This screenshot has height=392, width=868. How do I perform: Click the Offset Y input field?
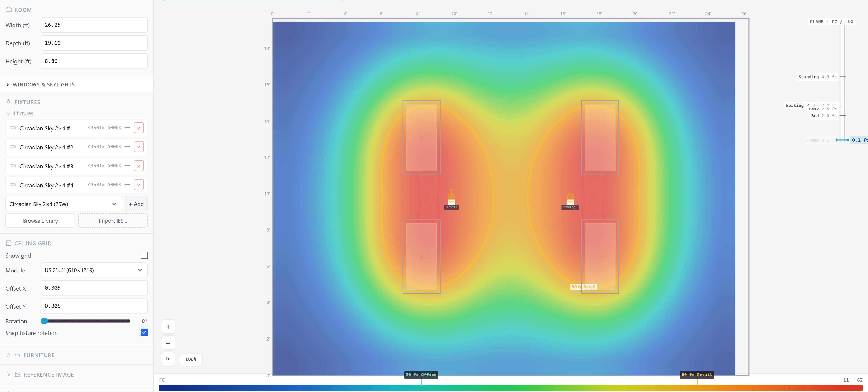point(94,306)
